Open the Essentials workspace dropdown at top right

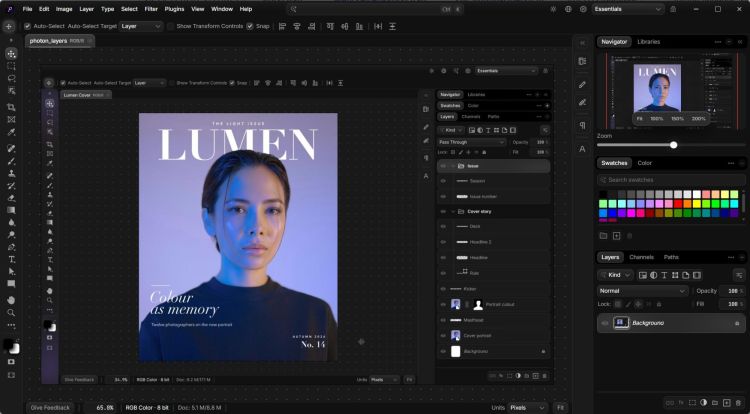point(628,9)
